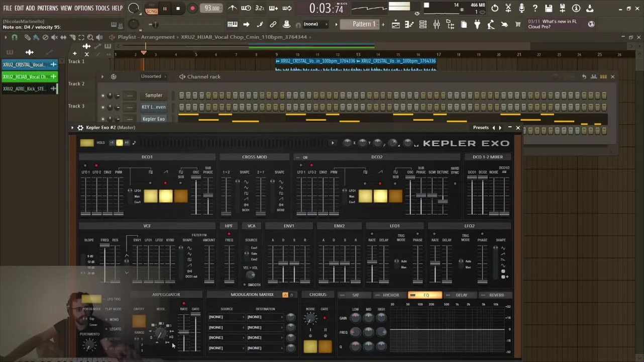Viewport: 644px width, 362px height.
Task: Click the KEY L..even channel button
Action: point(153,107)
